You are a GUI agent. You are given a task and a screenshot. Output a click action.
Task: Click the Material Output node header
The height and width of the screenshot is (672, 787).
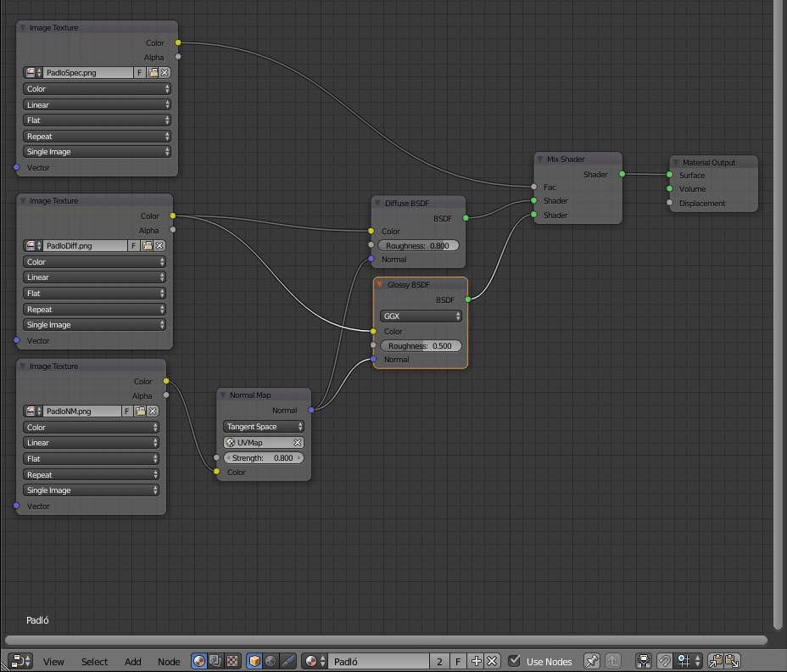pos(712,162)
